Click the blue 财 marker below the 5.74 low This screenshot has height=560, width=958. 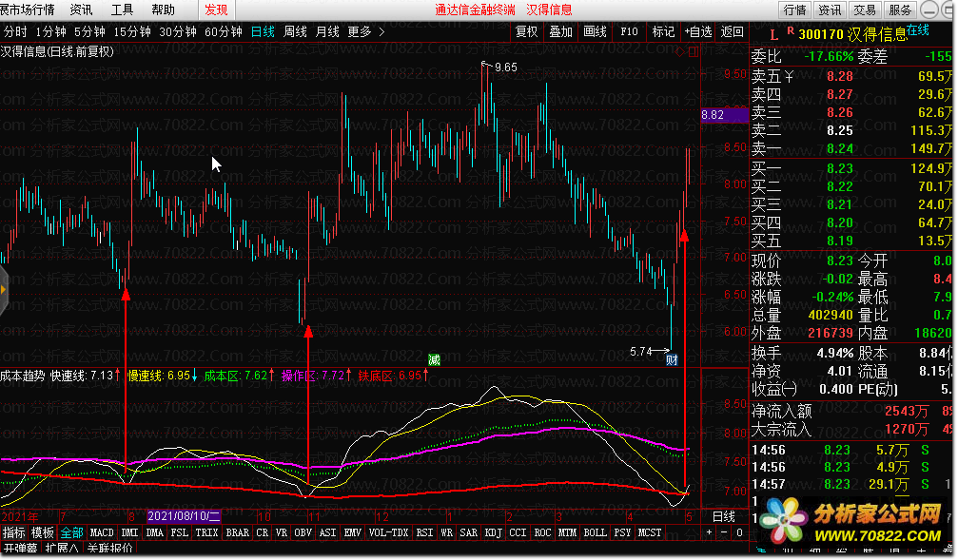pos(672,359)
